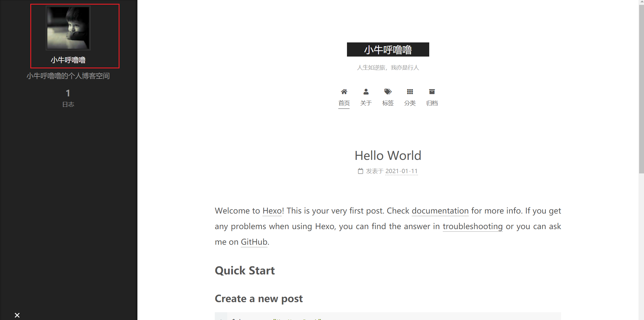
Task: Open the 关于 menu item
Action: (366, 103)
